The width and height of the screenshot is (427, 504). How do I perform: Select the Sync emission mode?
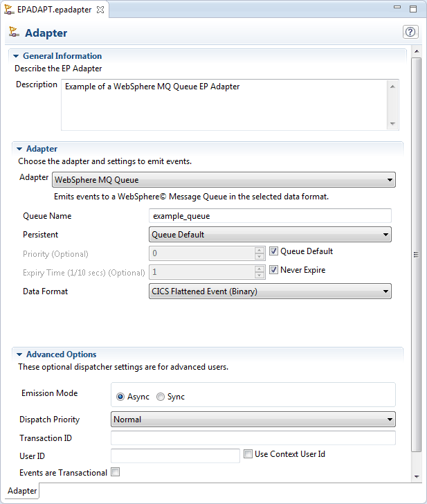tap(161, 397)
